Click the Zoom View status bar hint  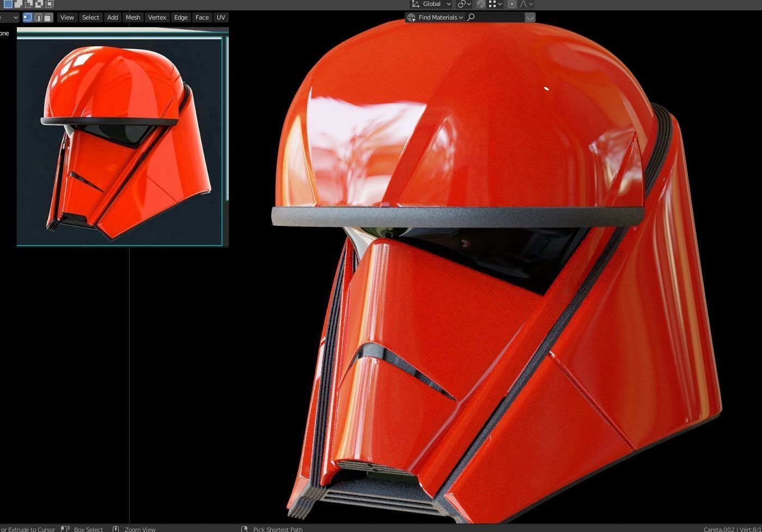(140, 529)
